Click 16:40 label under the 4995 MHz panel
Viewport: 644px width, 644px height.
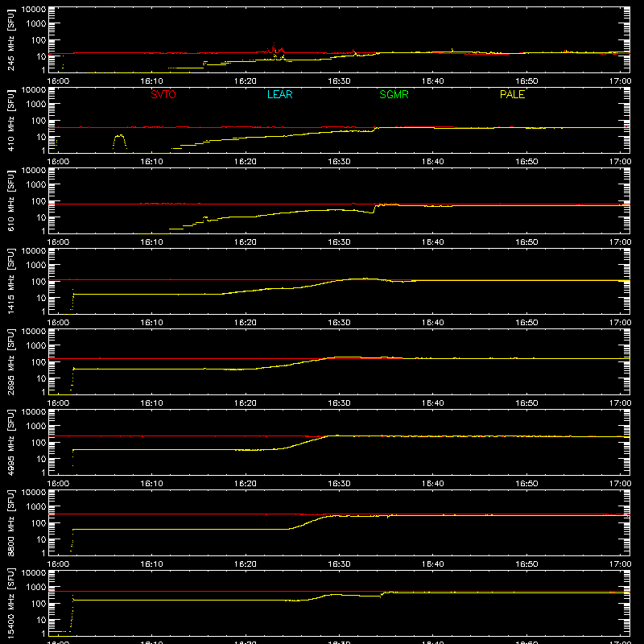[433, 484]
